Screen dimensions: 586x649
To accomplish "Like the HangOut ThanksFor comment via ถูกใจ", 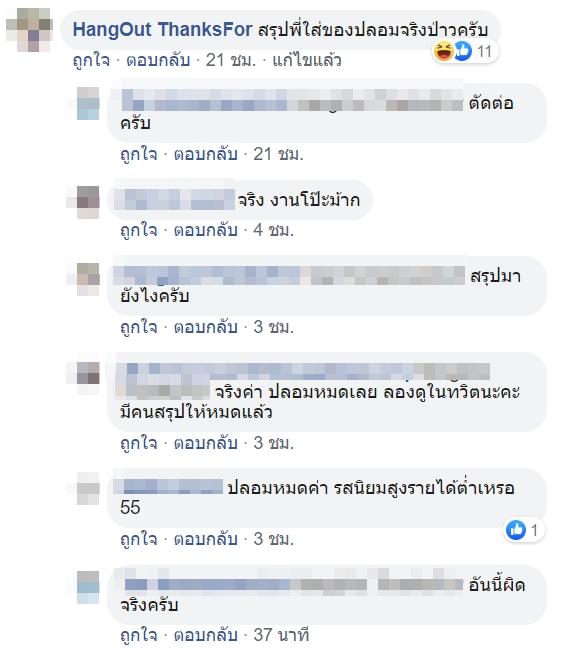I will tap(91, 60).
